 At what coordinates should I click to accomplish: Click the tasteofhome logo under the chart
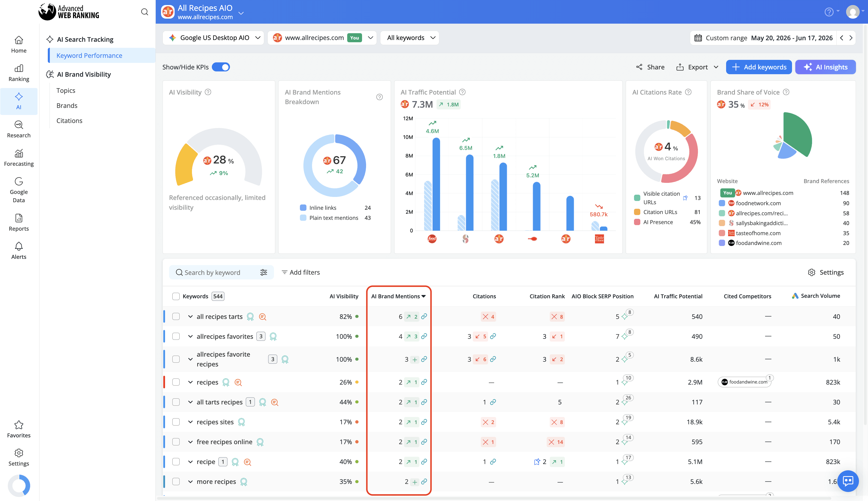(599, 239)
